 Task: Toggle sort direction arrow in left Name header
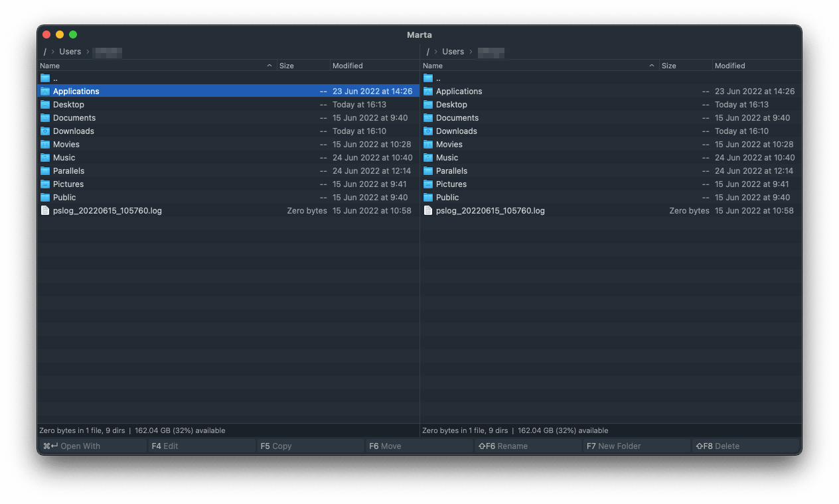click(x=269, y=66)
